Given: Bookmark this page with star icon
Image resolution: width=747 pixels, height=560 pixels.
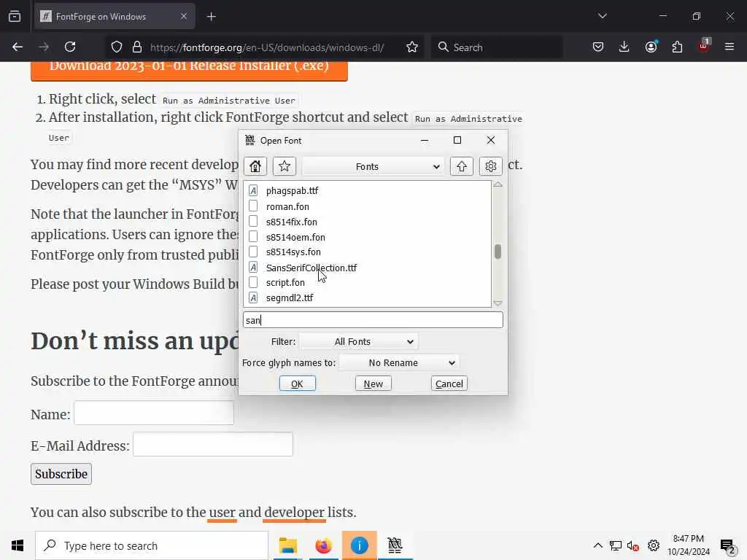Looking at the screenshot, I should 412,47.
